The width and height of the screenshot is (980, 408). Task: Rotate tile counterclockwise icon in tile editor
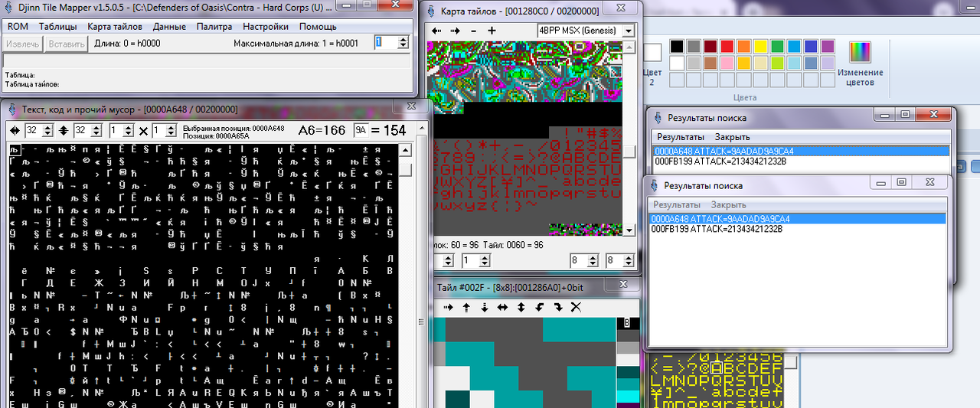pos(539,307)
